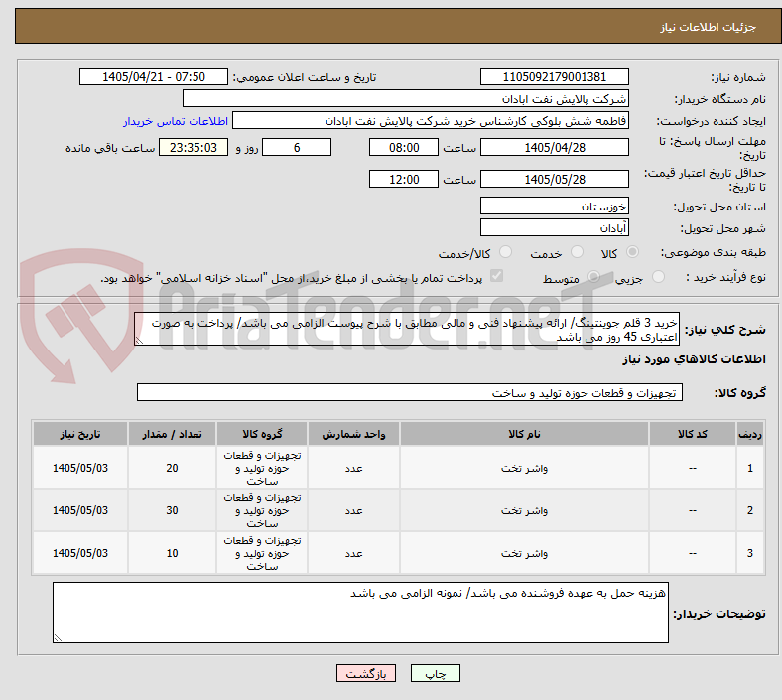Open buyer contact info link اطلاعات تماس خریدار
Viewport: 782px width, 700px height.
pyautogui.click(x=176, y=121)
